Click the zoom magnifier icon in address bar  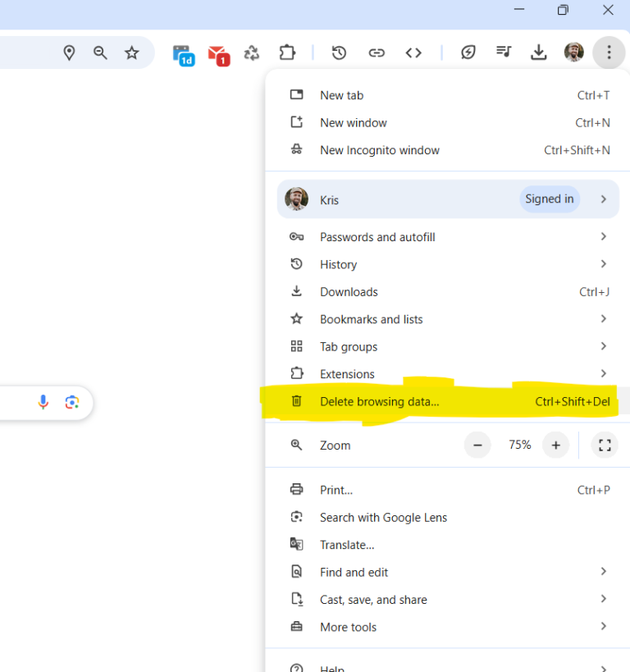100,53
